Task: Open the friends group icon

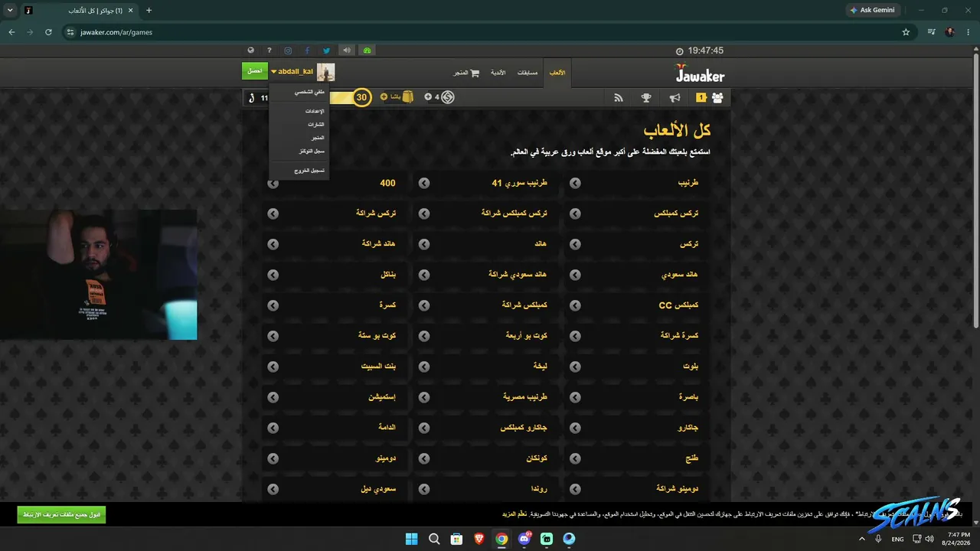Action: click(717, 97)
